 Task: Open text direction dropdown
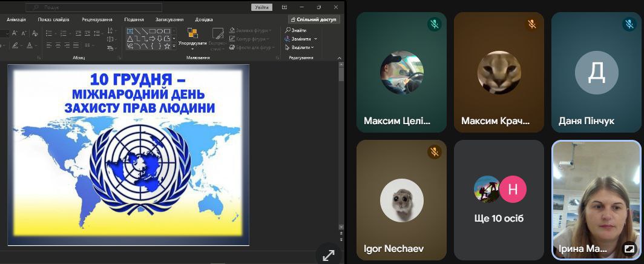[111, 30]
